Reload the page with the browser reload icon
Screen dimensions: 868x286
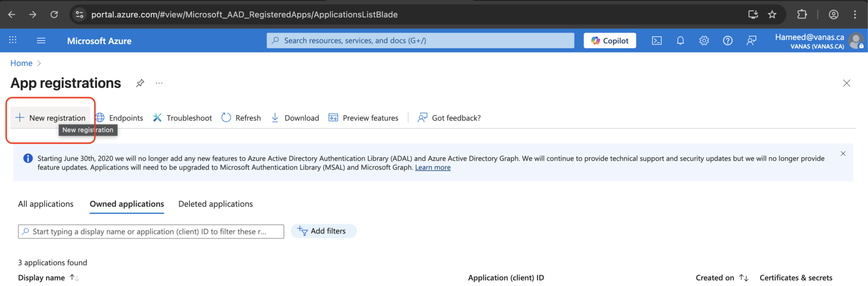(54, 15)
